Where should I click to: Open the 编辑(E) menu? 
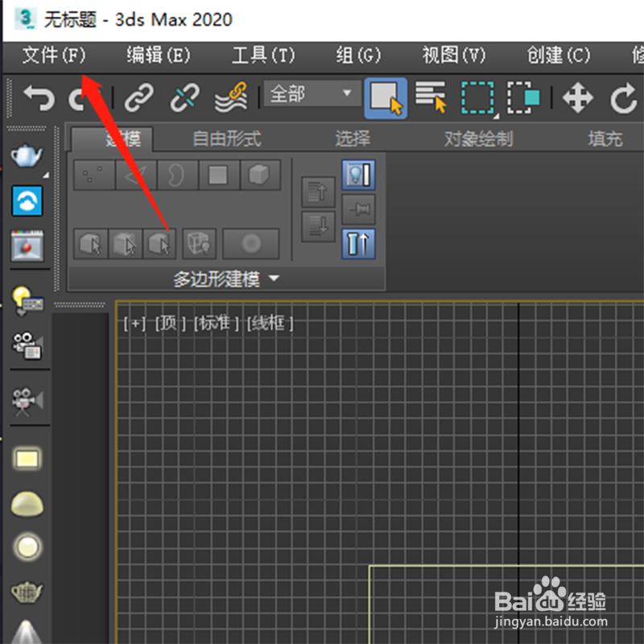click(158, 55)
